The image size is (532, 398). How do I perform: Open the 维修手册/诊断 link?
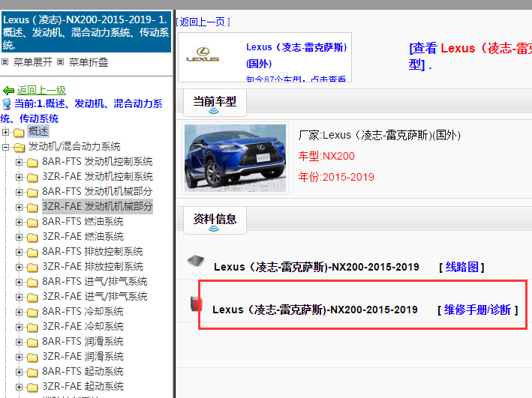pyautogui.click(x=477, y=310)
